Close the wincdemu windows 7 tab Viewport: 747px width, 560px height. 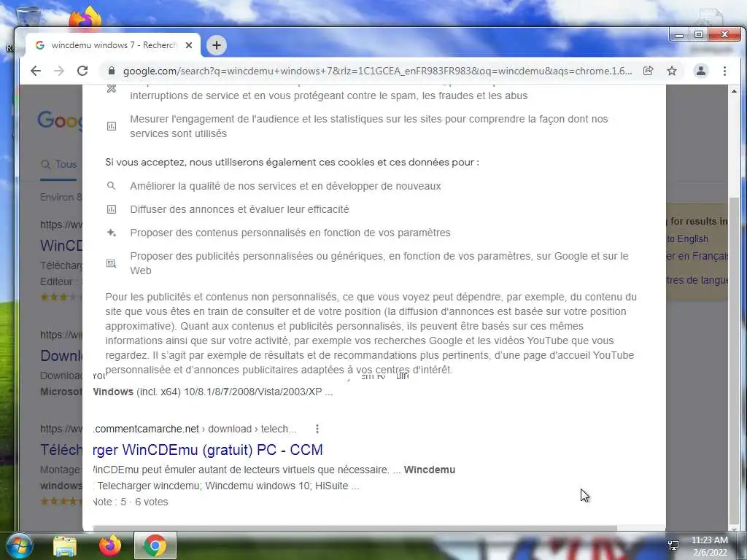coord(189,45)
